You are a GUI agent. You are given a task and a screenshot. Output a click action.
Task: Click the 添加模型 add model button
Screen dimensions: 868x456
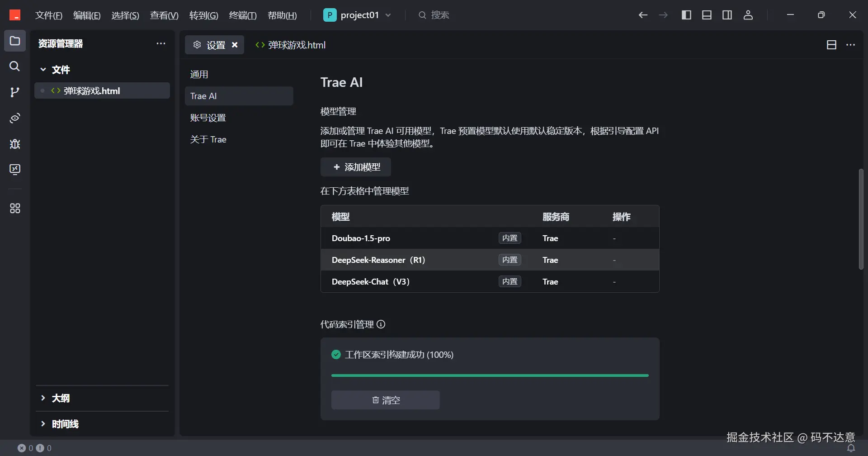pos(356,167)
